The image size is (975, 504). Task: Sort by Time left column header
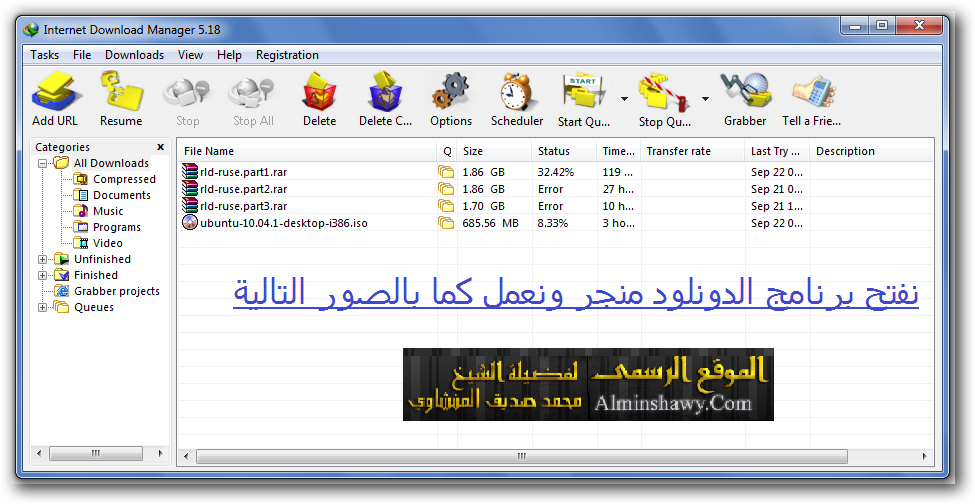(619, 151)
